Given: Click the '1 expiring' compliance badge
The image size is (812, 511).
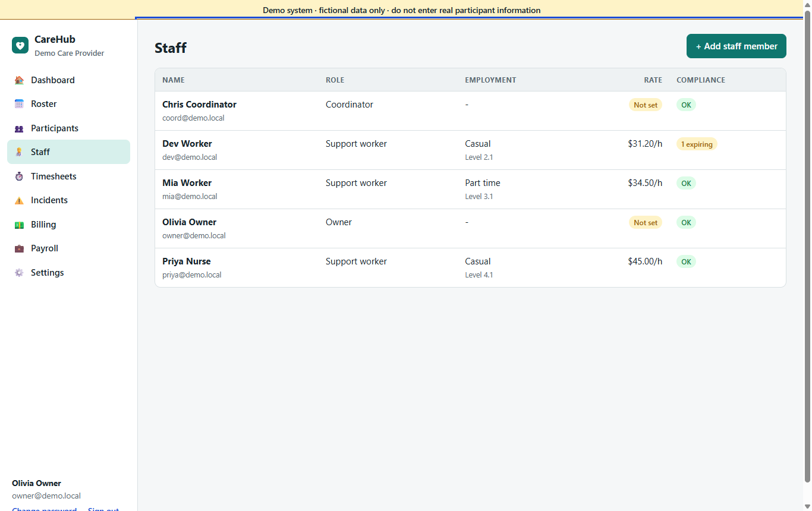Looking at the screenshot, I should [x=697, y=144].
